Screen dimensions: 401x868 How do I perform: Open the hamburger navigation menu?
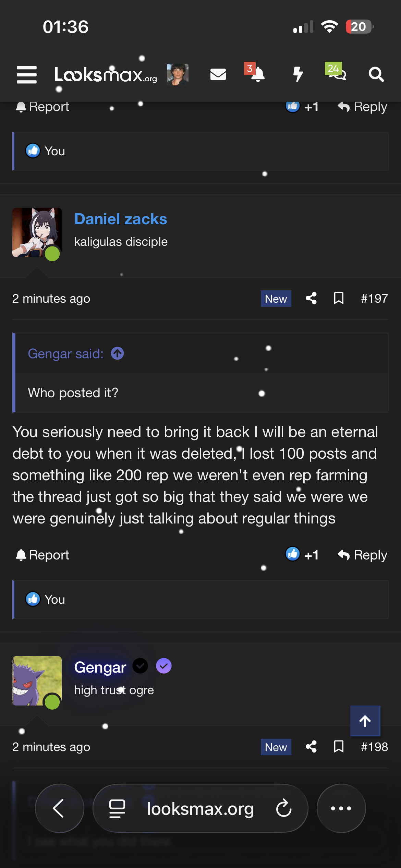[27, 75]
